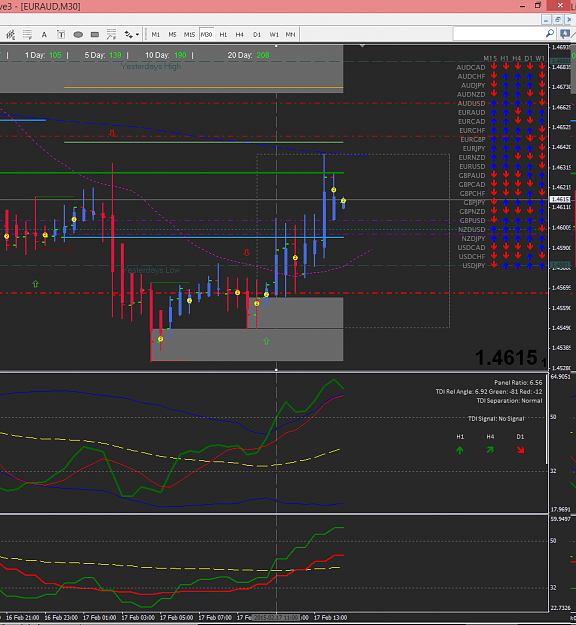Click the 'Yesterdays High' chart label
Screen dimensions: 576x625
point(151,66)
